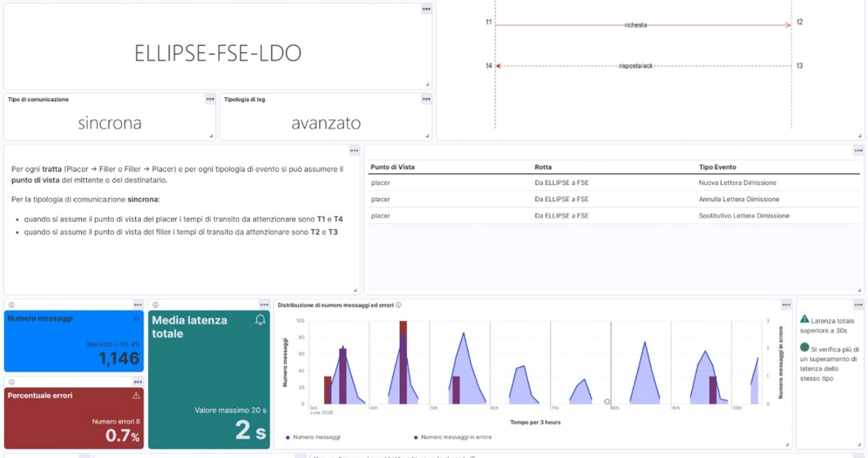Click sincrona communication type value

tap(110, 123)
